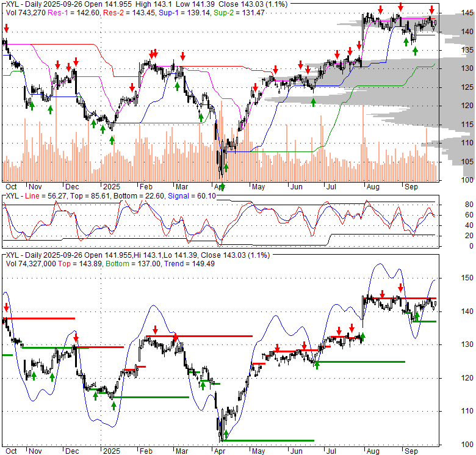Select the Sup-1 = 139.14 label

click(185, 13)
